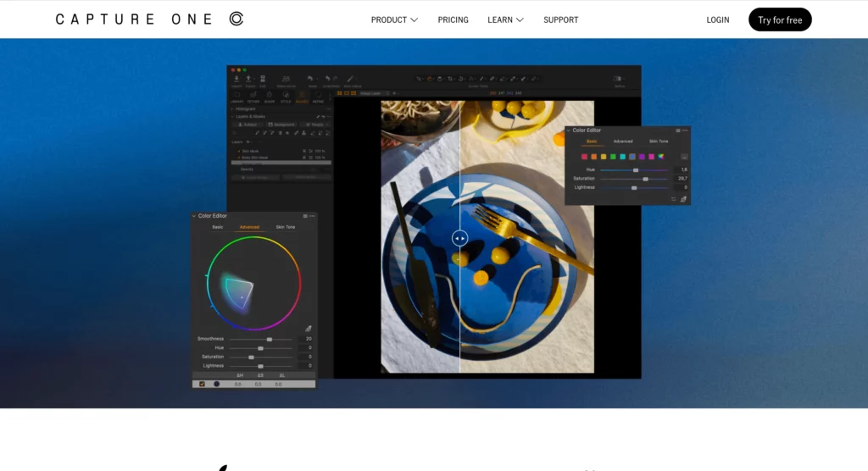Toggle color range checkbox in Advanced Color Editor

(x=202, y=384)
